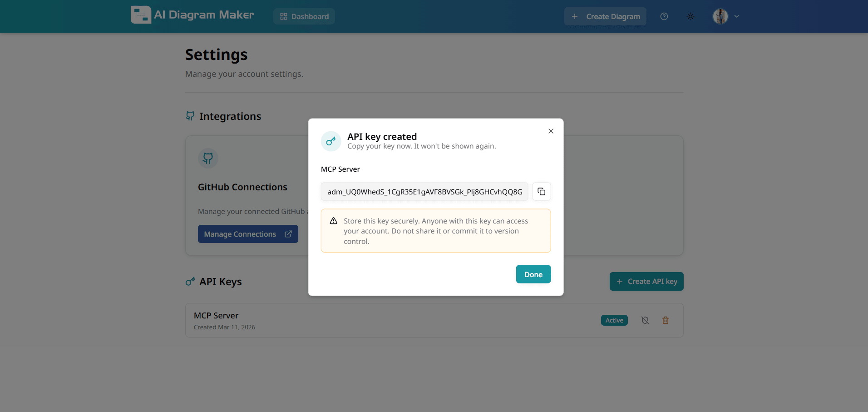The width and height of the screenshot is (868, 412).
Task: Select the API key text field
Action: coord(424,191)
